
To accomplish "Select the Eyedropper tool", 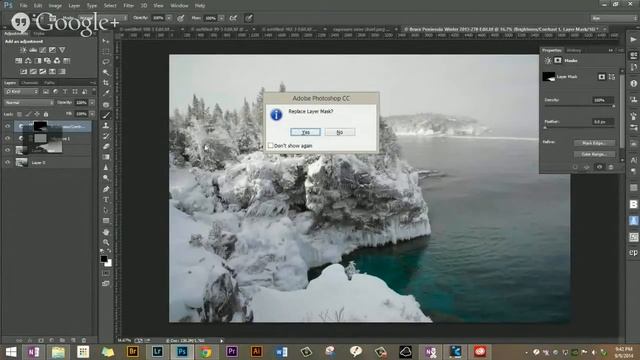I will pyautogui.click(x=106, y=93).
